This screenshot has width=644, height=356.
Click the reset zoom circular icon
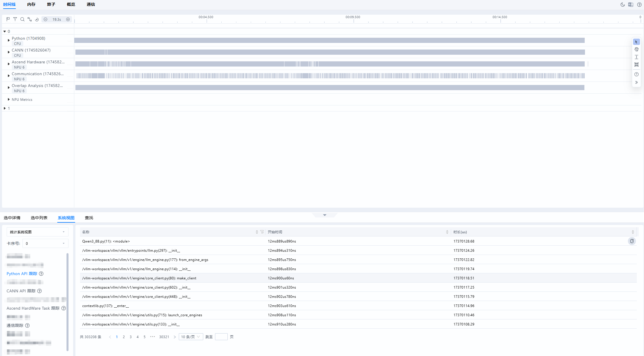click(x=37, y=20)
